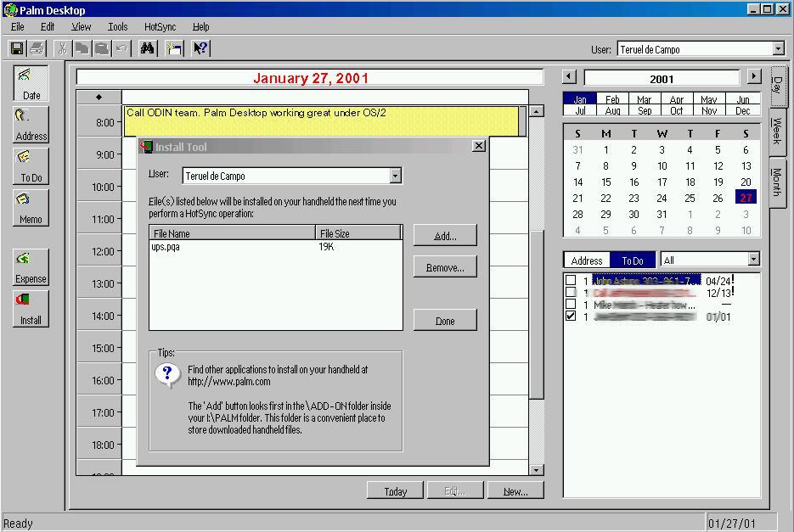Show the Address tab in the lower panel
794x532 pixels.
click(587, 260)
